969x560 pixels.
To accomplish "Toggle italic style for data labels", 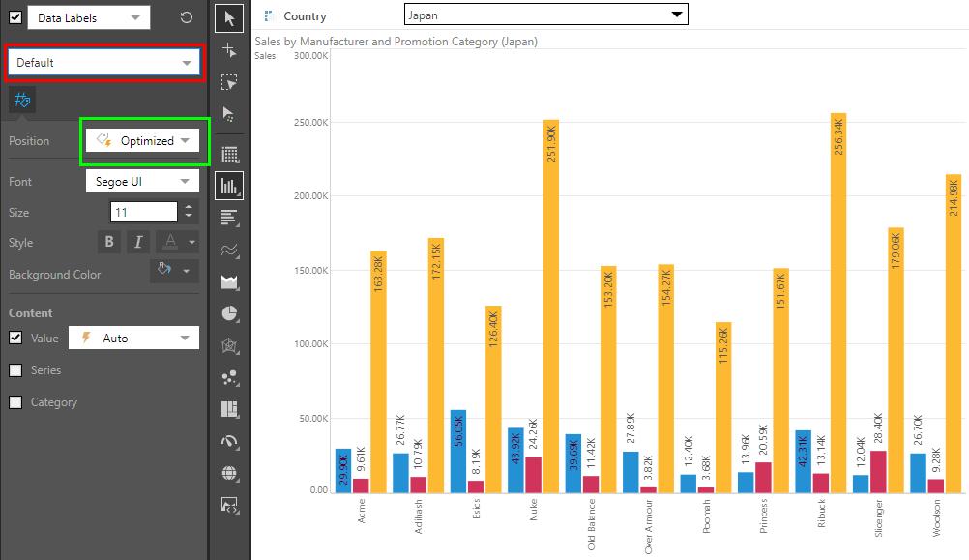I will coord(138,242).
